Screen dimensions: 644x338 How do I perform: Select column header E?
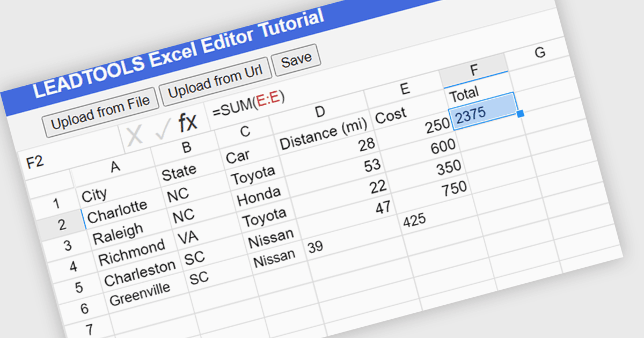coord(405,89)
